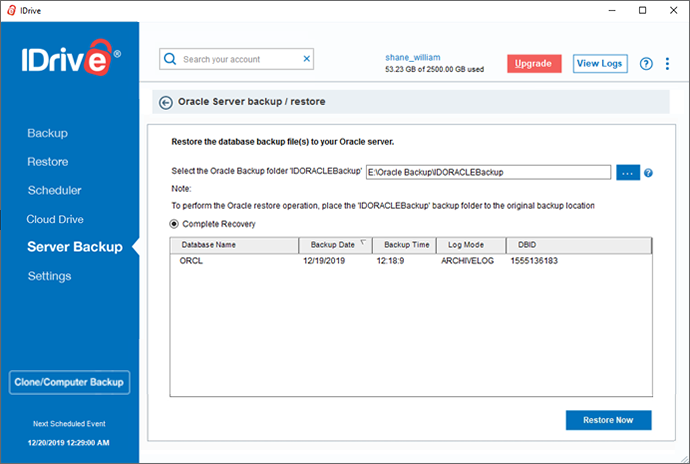Click the Next Scheduled Event date 12/20/2019
The width and height of the screenshot is (690, 464).
(69, 443)
